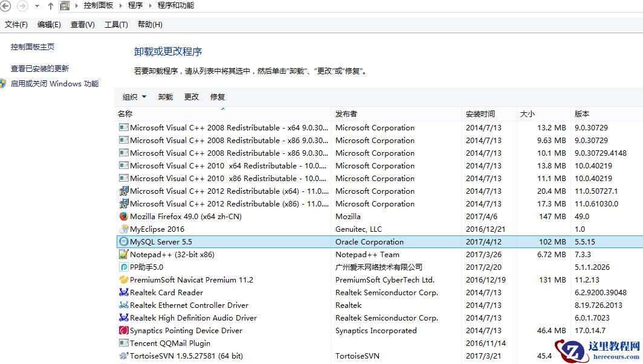This screenshot has height=364, width=643.
Task: Click MySQL Server 5.5 icon
Action: (123, 241)
